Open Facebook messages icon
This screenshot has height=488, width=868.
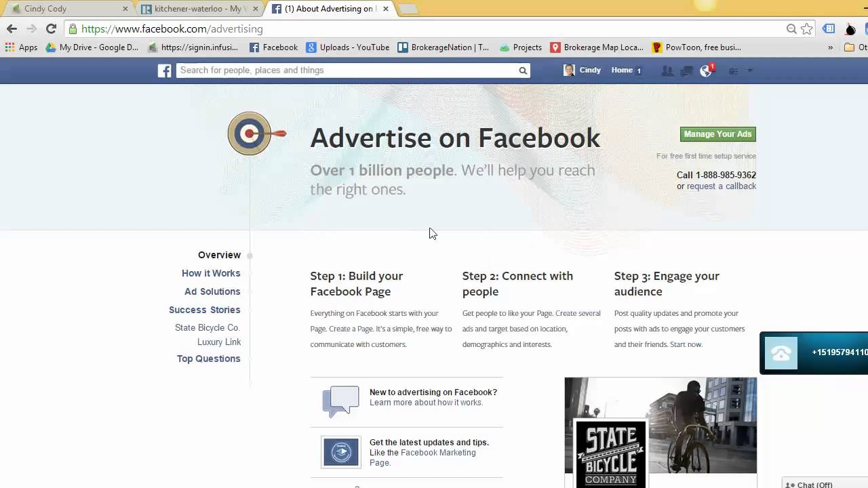686,70
